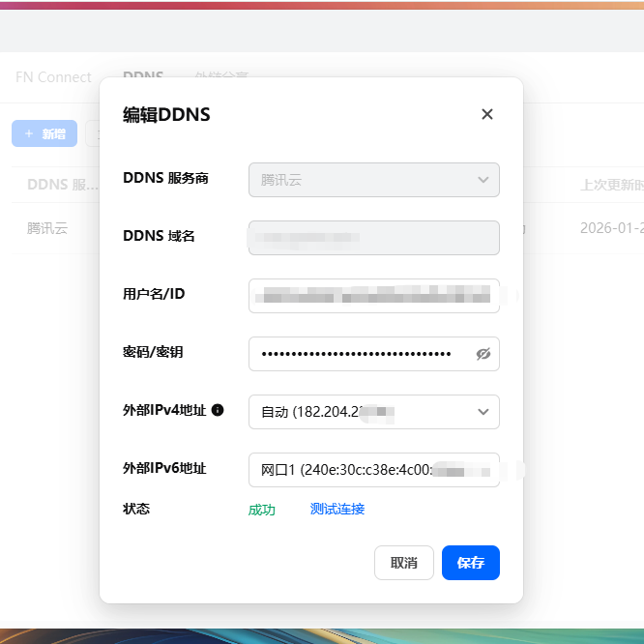
Task: Click the 编辑DDNS dialog title
Action: point(166,115)
